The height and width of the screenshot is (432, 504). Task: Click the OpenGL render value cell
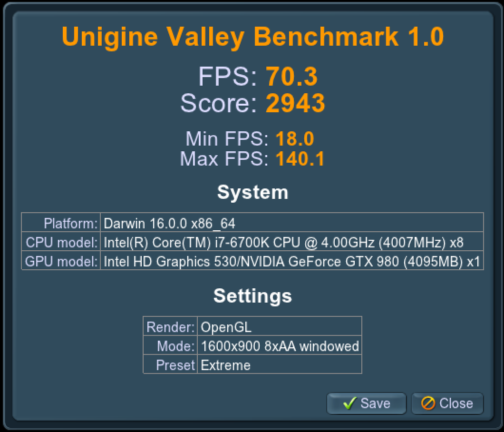coord(279,326)
